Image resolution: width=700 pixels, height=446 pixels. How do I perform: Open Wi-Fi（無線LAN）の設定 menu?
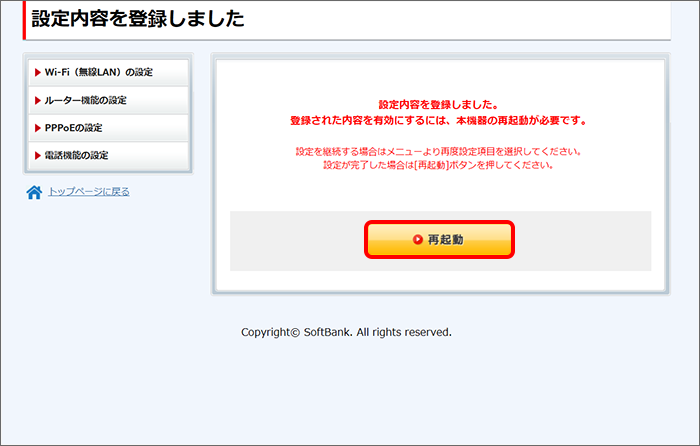coord(108,72)
